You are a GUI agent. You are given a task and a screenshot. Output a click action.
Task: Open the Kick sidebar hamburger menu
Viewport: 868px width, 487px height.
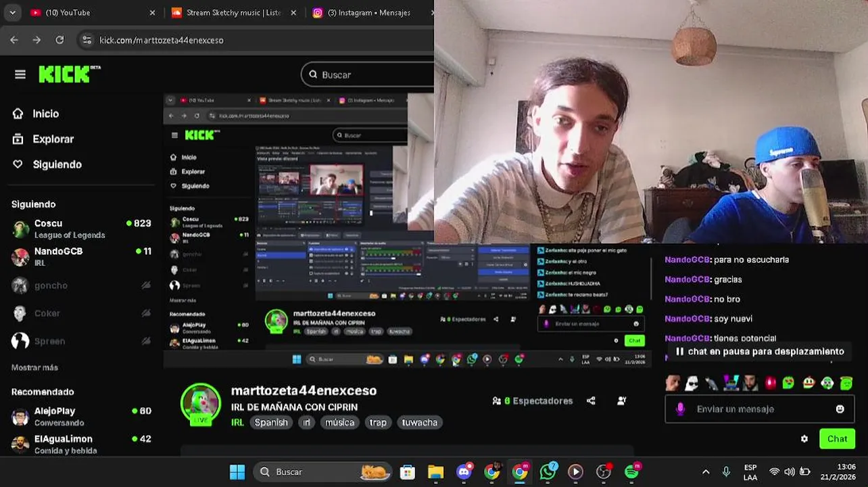coord(20,74)
